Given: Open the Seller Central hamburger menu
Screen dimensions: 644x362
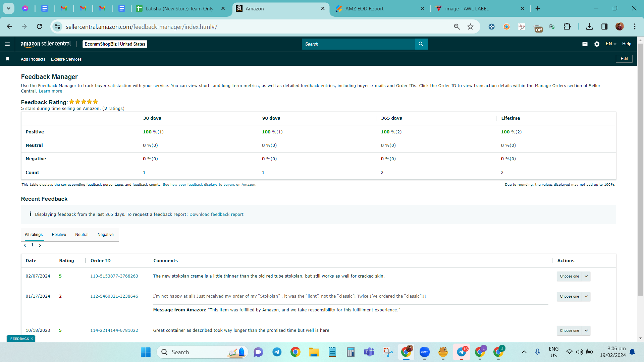Looking at the screenshot, I should pos(7,44).
